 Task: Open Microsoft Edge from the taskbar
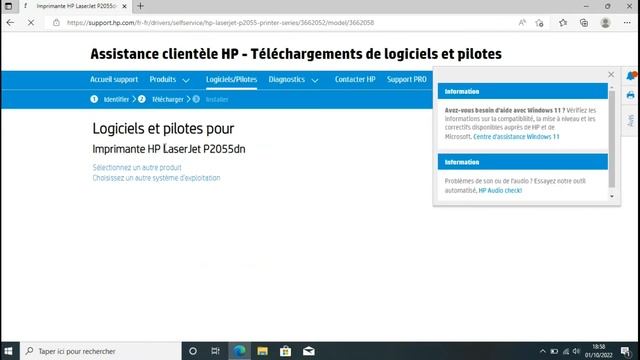coord(239,351)
